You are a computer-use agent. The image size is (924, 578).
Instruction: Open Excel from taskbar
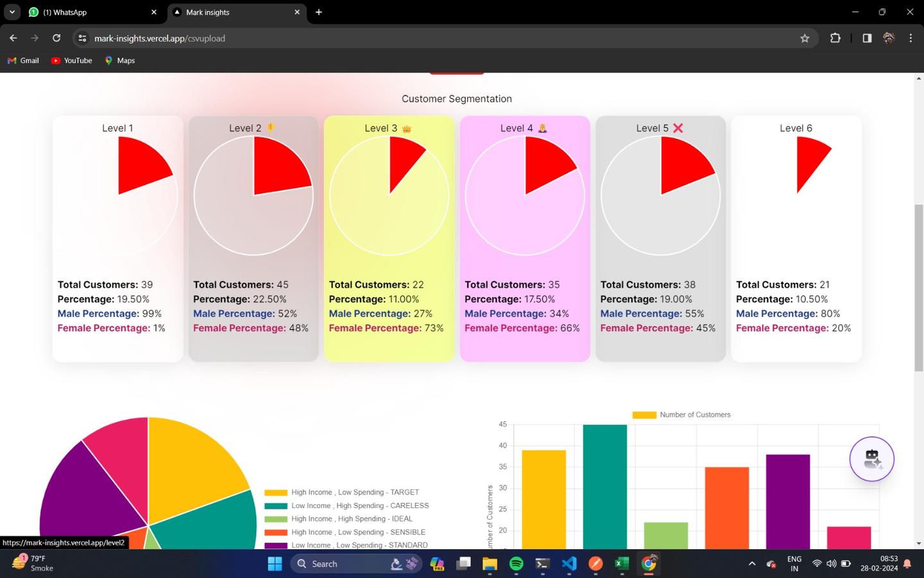coord(622,564)
